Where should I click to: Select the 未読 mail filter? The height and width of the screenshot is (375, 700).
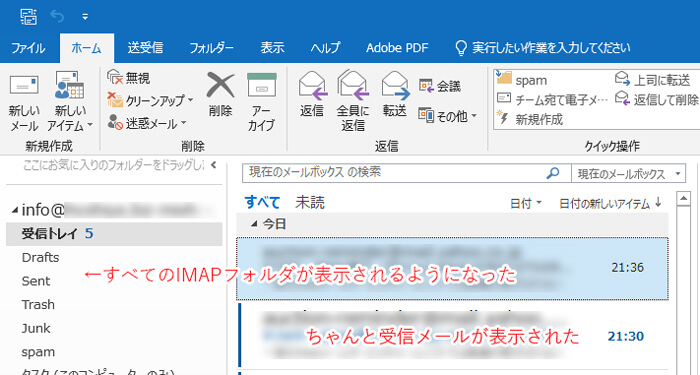click(x=310, y=203)
